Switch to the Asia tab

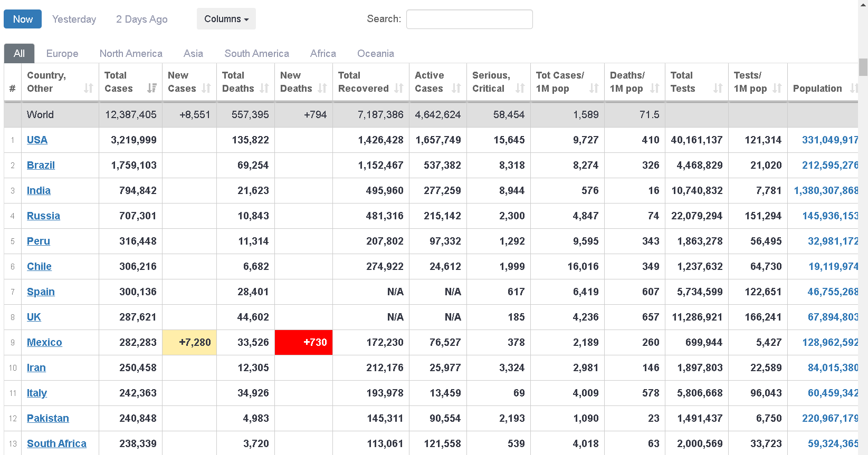pos(193,53)
